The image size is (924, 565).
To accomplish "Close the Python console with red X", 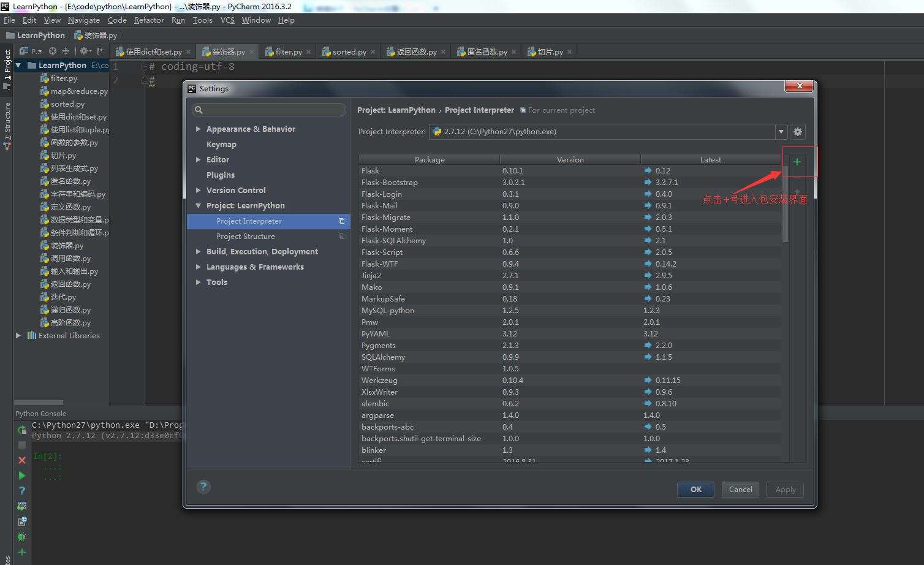I will [22, 460].
